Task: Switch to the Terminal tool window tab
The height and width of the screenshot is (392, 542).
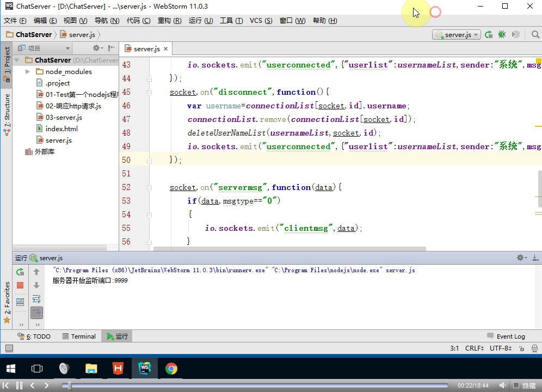Action: tap(79, 336)
